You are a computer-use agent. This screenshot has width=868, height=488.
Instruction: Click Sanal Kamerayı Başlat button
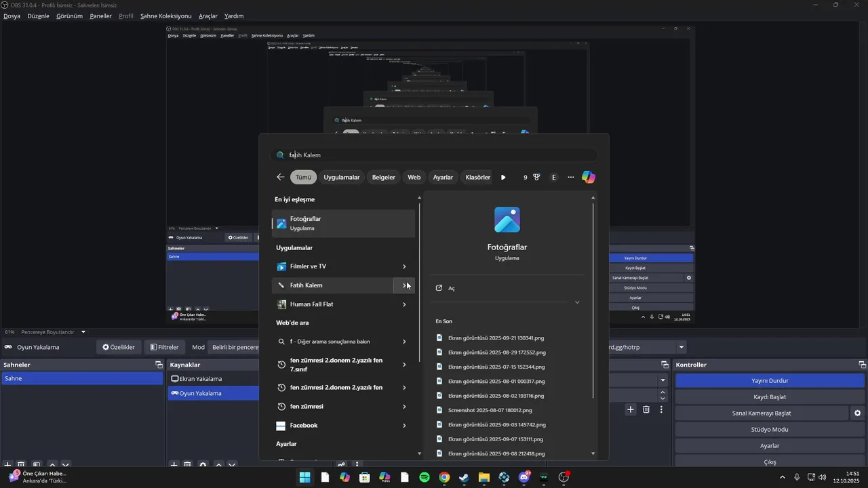(762, 413)
